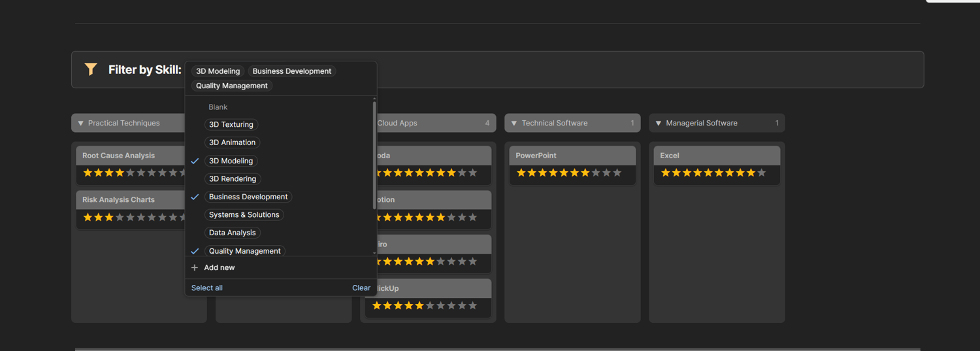
Task: Click the stars under Risk Analysis Charts
Action: point(134,217)
